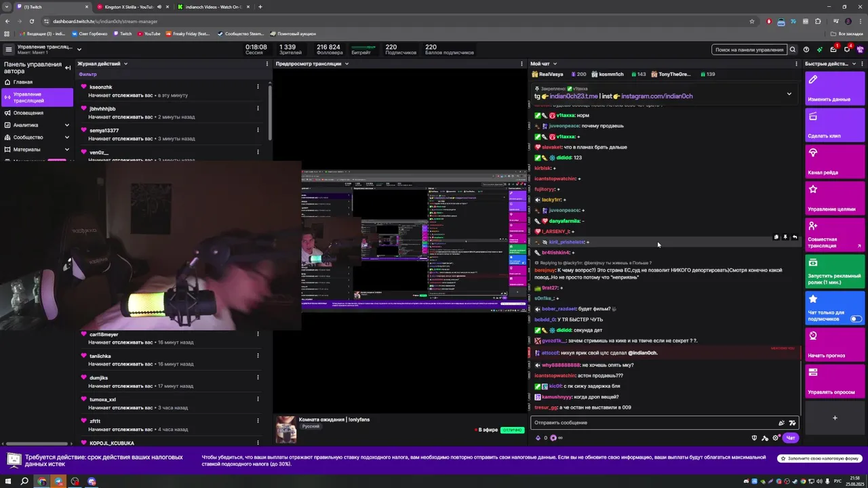Open options menu for carl18meyer activity
The width and height of the screenshot is (868, 488).
258,334
